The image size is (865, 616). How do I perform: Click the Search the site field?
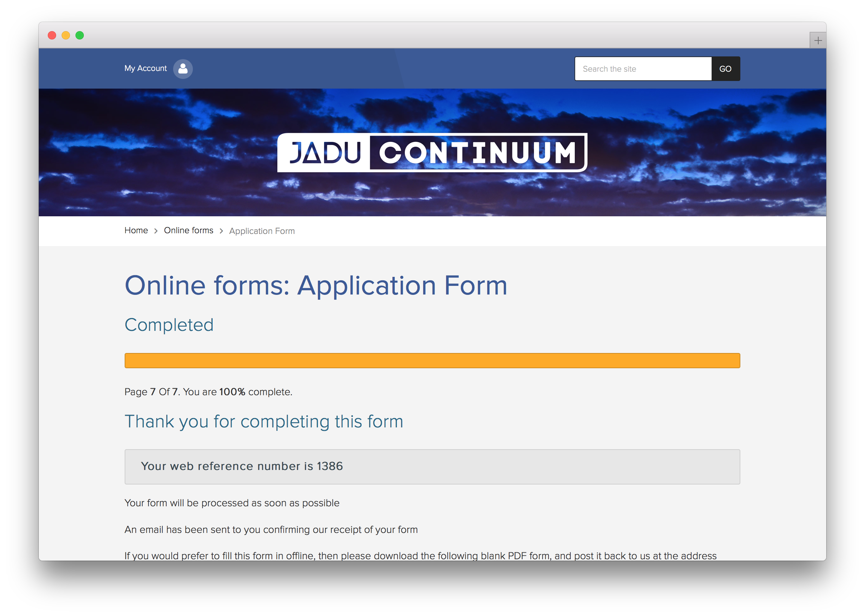click(643, 69)
